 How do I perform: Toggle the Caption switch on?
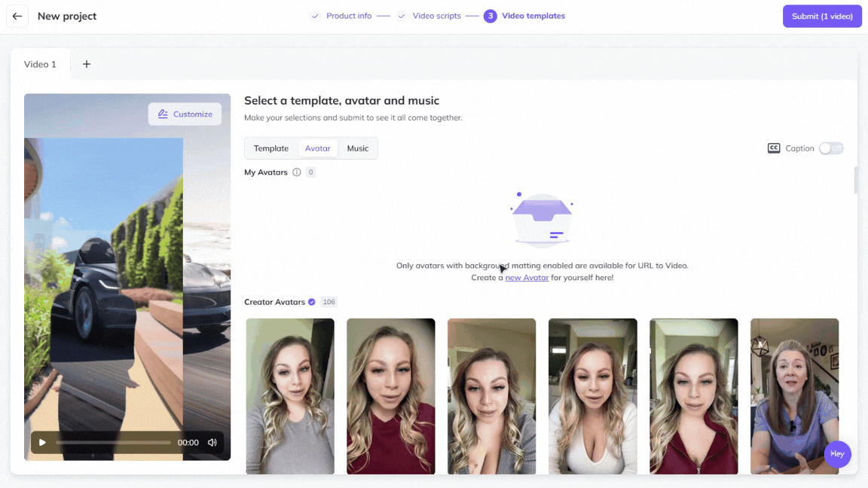click(831, 148)
